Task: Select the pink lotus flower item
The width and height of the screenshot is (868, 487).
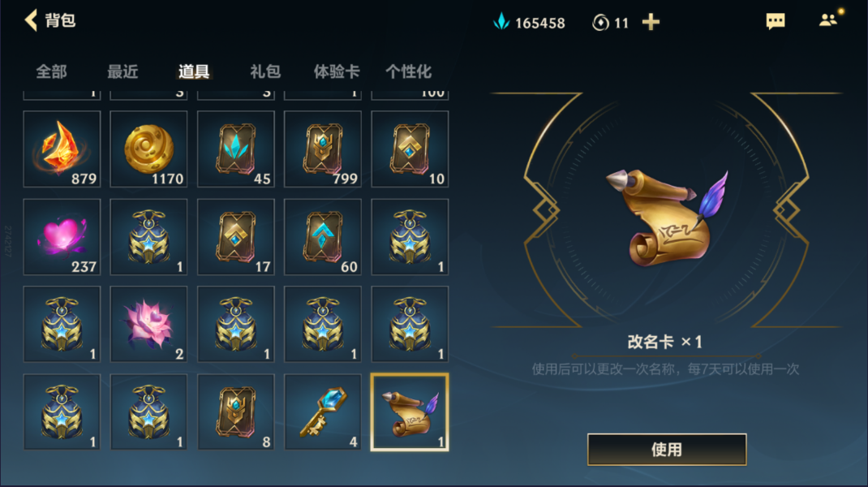Action: (149, 324)
